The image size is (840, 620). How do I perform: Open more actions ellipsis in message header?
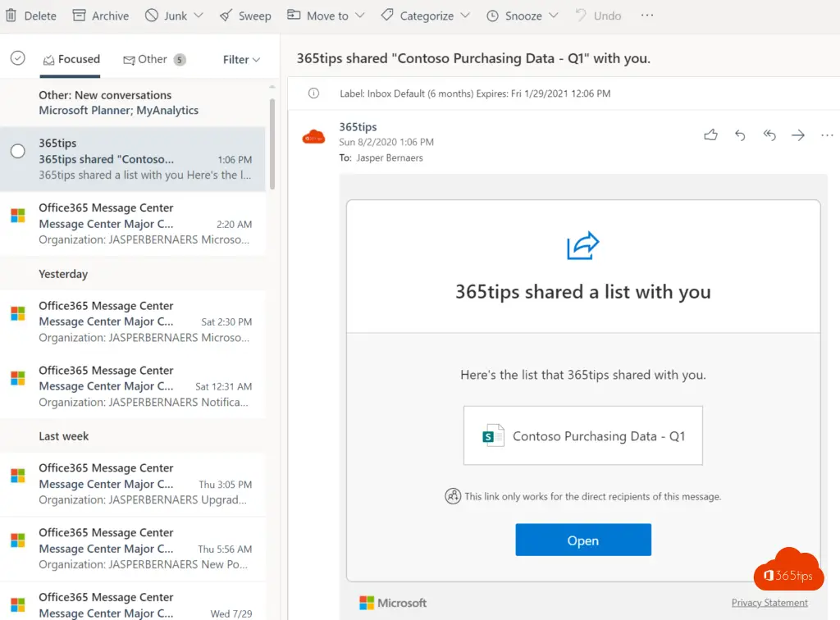point(827,135)
